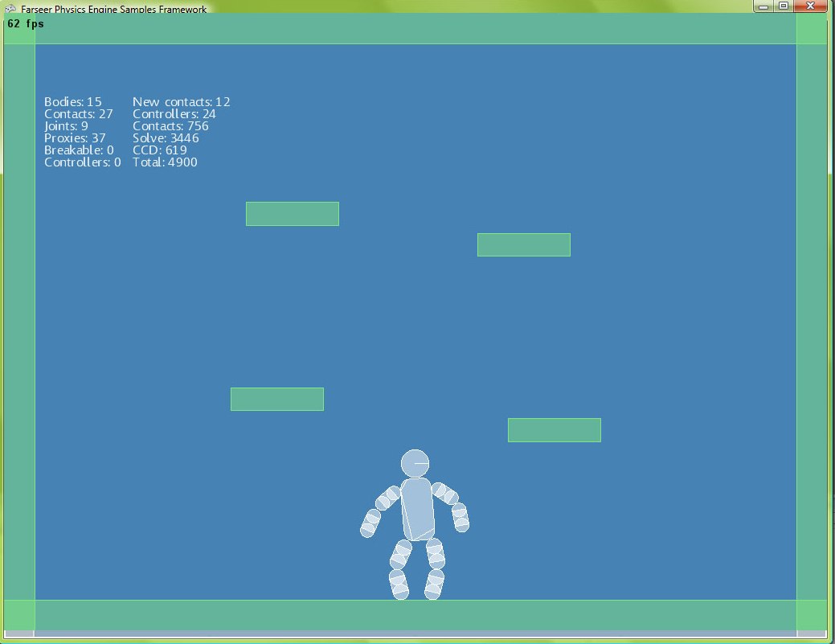835x644 pixels.
Task: Select the green platform left of the ragdoll
Action: [x=276, y=400]
